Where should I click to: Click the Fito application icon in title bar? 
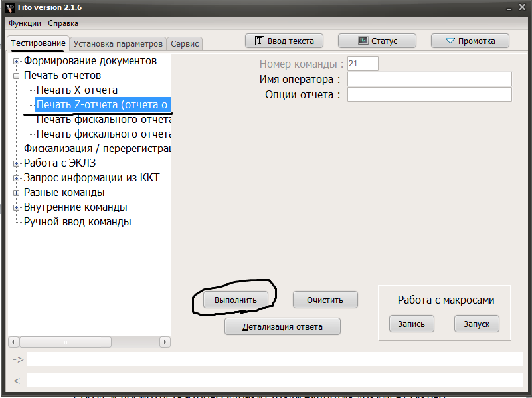10,7
